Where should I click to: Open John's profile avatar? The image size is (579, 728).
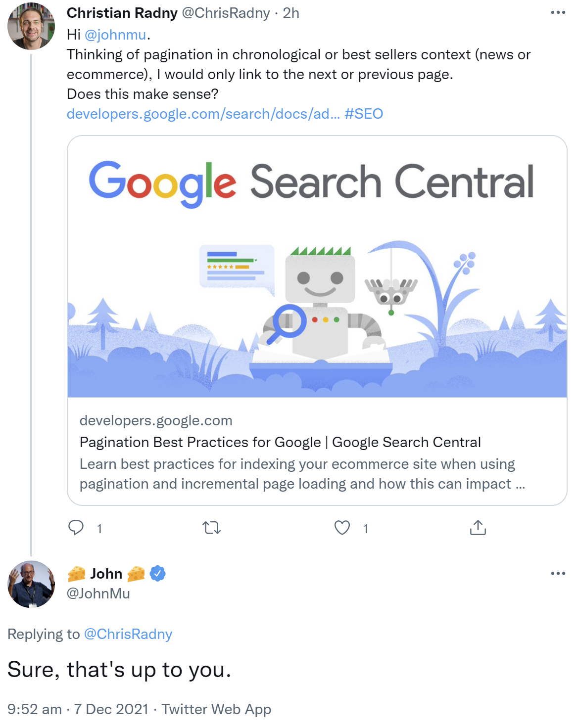click(31, 585)
